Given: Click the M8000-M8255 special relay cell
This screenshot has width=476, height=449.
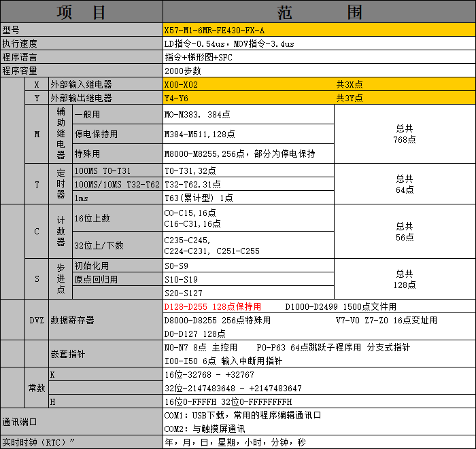Looking at the screenshot, I should pos(248,154).
